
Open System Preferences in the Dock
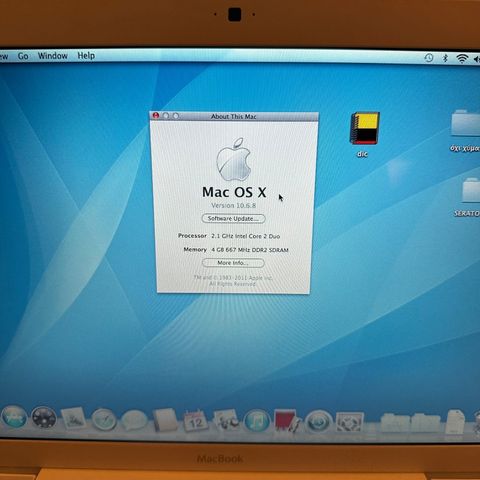349,422
